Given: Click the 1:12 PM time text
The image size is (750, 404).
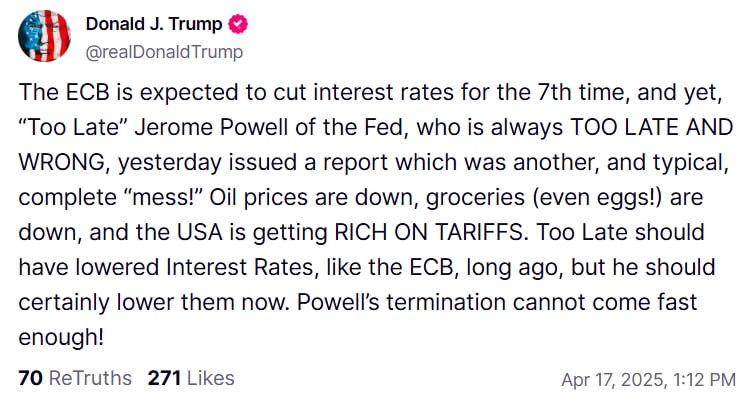Looking at the screenshot, I should (x=704, y=380).
